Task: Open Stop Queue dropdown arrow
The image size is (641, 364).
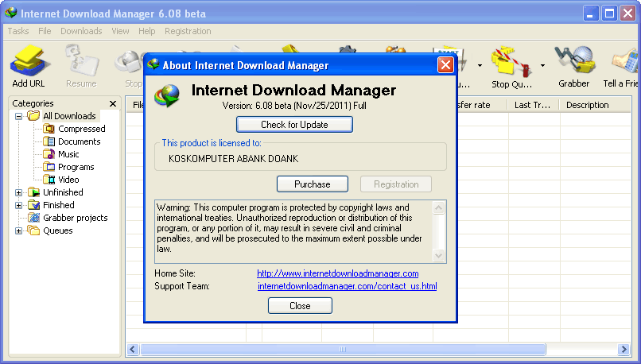Action: 542,65
